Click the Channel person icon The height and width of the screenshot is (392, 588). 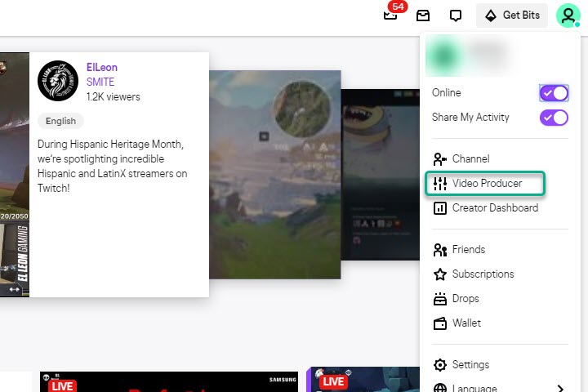440,159
